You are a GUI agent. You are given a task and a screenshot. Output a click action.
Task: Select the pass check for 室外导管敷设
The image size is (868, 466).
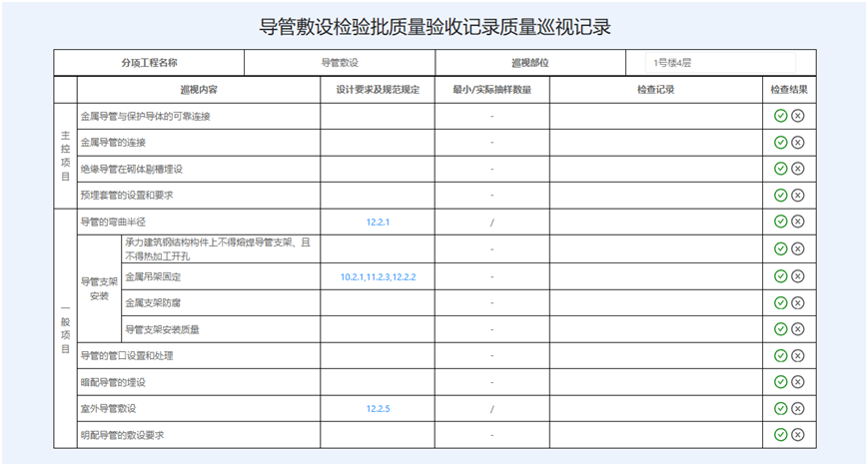(x=781, y=408)
